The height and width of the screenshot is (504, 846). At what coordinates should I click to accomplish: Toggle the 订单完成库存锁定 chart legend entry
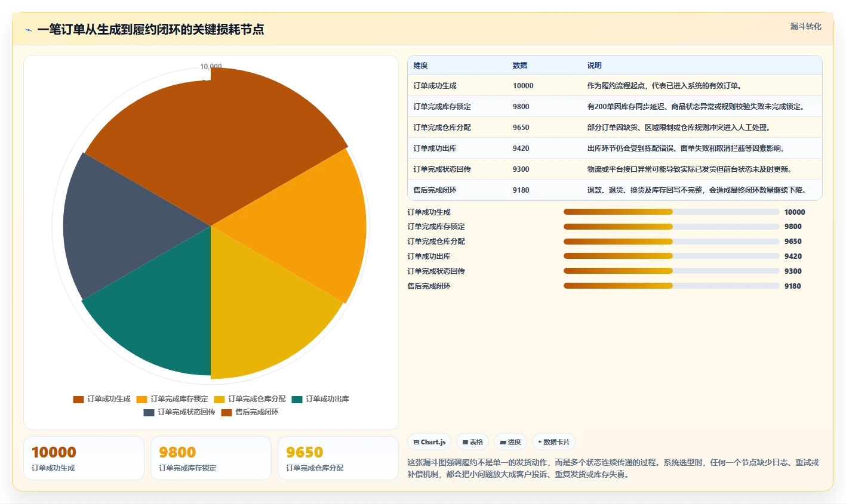click(x=172, y=399)
